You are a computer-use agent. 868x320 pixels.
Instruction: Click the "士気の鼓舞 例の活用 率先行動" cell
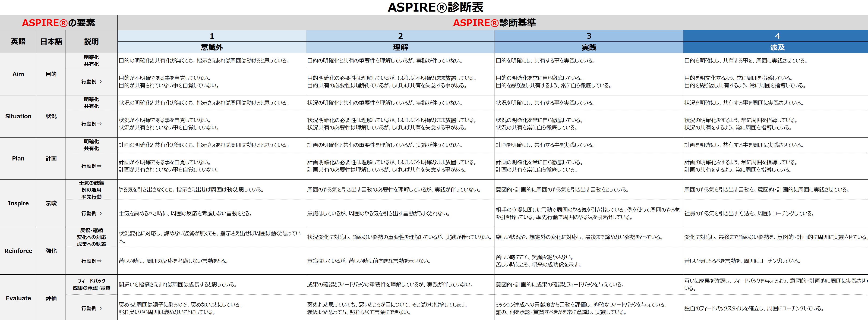[x=91, y=190]
